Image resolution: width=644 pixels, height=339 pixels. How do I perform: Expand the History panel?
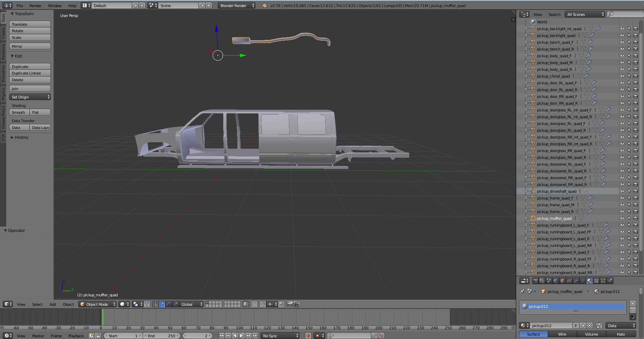pyautogui.click(x=21, y=137)
